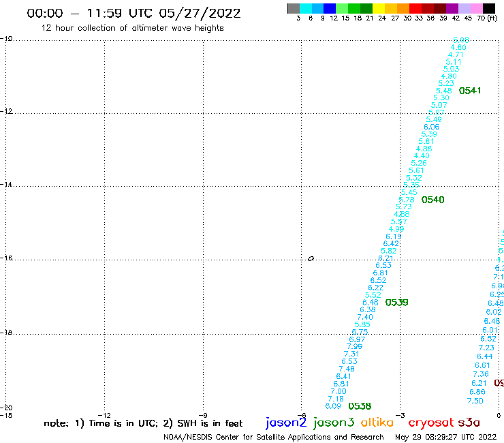Click the 6.44 value on right track

tap(484, 356)
